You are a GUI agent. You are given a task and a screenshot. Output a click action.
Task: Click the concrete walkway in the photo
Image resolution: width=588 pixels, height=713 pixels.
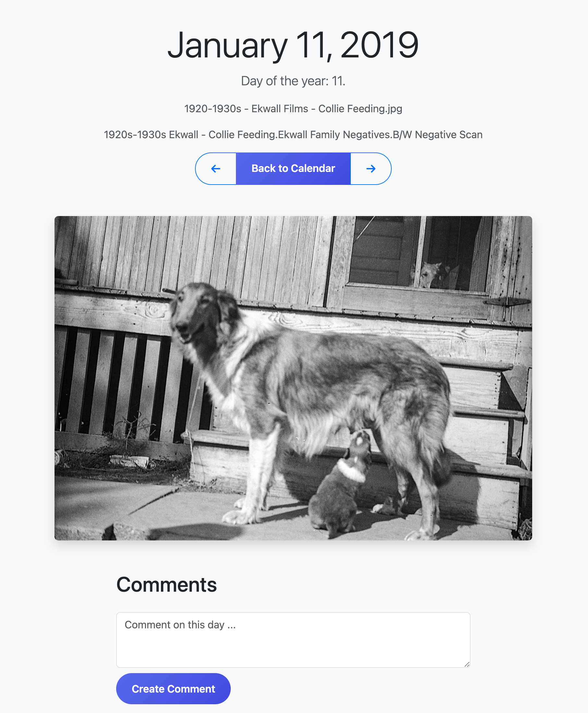[x=169, y=508]
